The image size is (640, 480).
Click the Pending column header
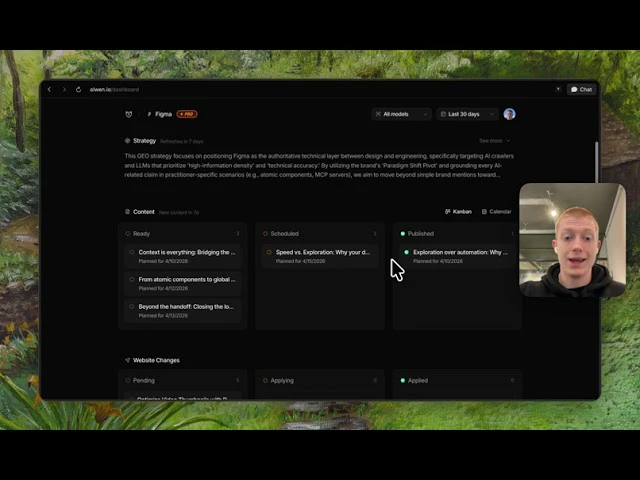[182, 380]
